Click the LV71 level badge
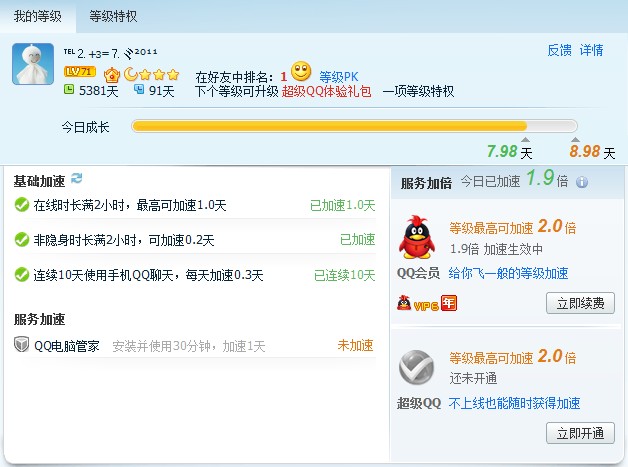 coord(80,72)
